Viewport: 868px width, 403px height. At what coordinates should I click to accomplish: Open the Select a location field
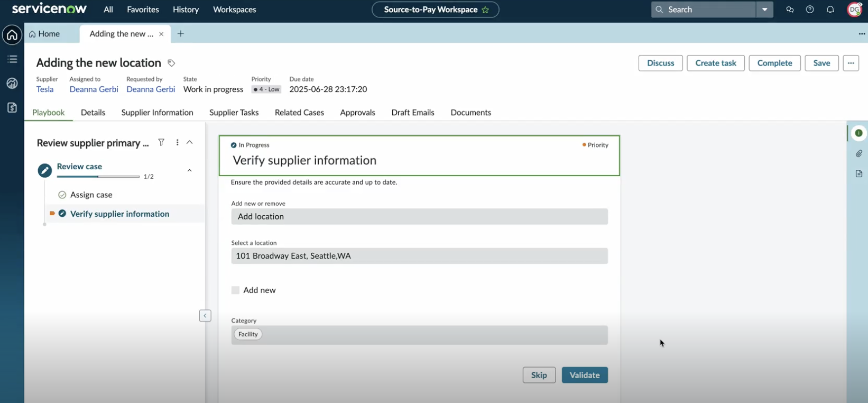pos(419,256)
